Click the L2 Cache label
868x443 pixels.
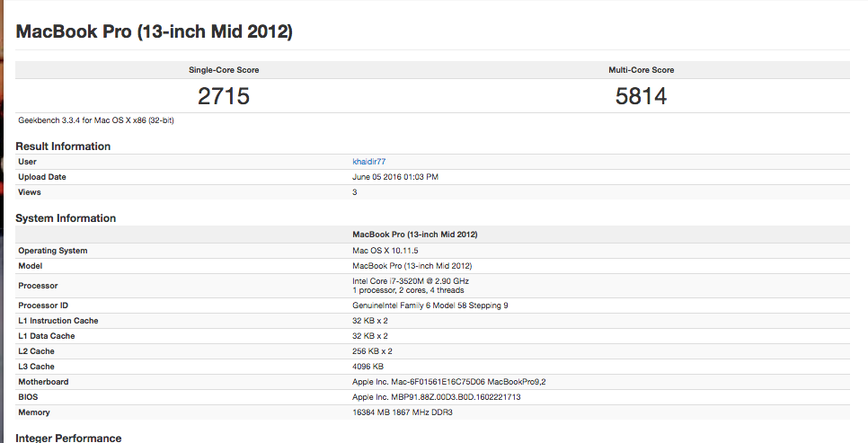click(37, 351)
